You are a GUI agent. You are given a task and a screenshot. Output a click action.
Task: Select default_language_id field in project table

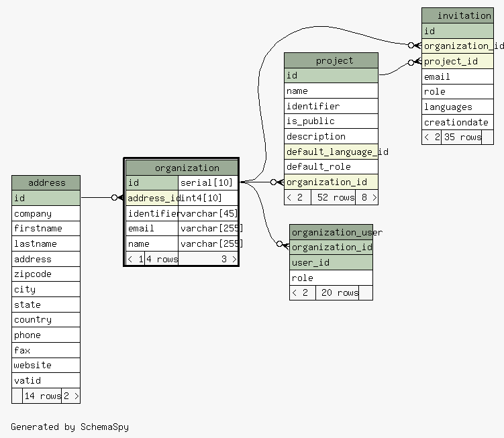click(331, 152)
